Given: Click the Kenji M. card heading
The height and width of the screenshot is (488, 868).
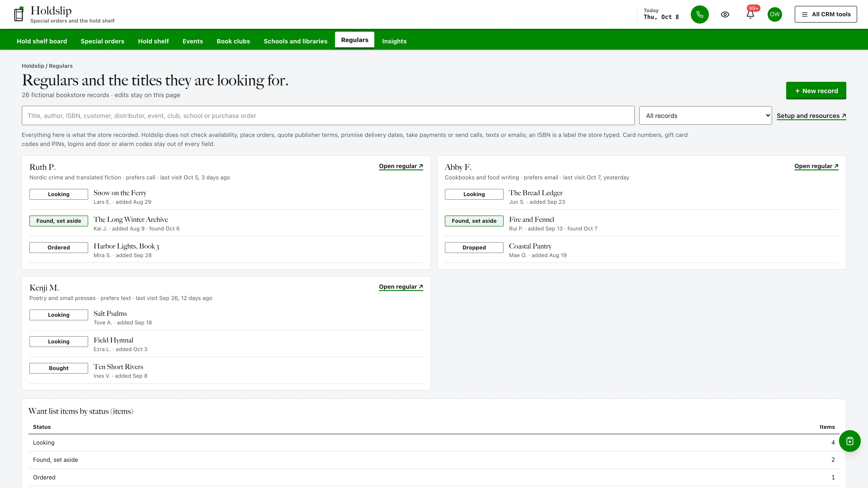Looking at the screenshot, I should pos(44,288).
